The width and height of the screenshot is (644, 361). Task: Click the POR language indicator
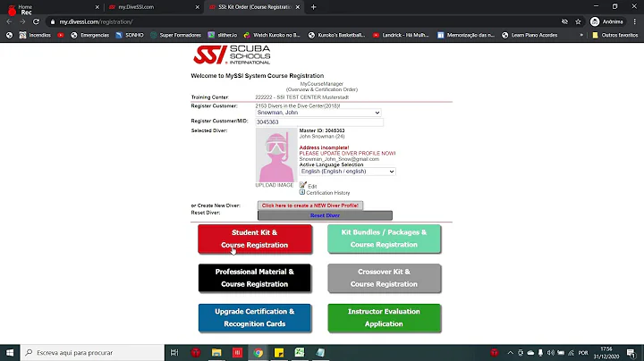tap(583, 353)
